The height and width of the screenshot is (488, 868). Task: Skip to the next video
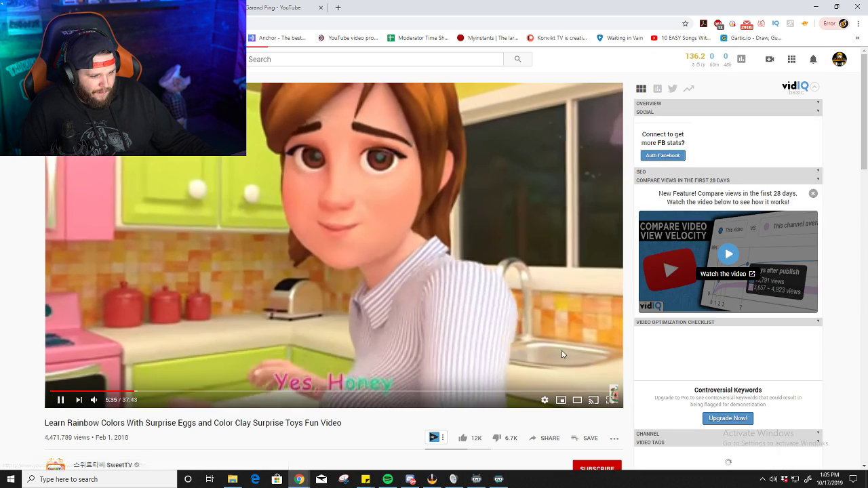[x=79, y=400]
